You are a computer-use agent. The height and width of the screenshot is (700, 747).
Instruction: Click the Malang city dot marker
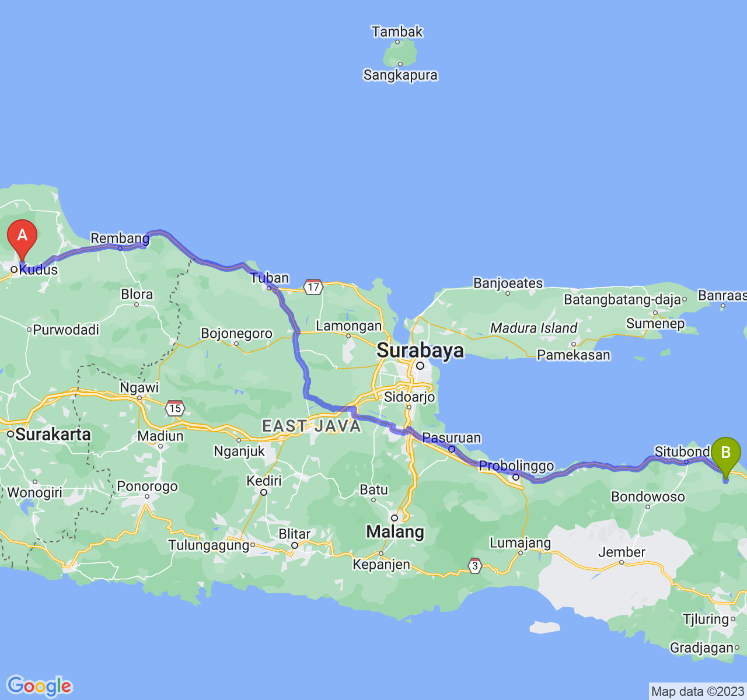click(x=395, y=518)
